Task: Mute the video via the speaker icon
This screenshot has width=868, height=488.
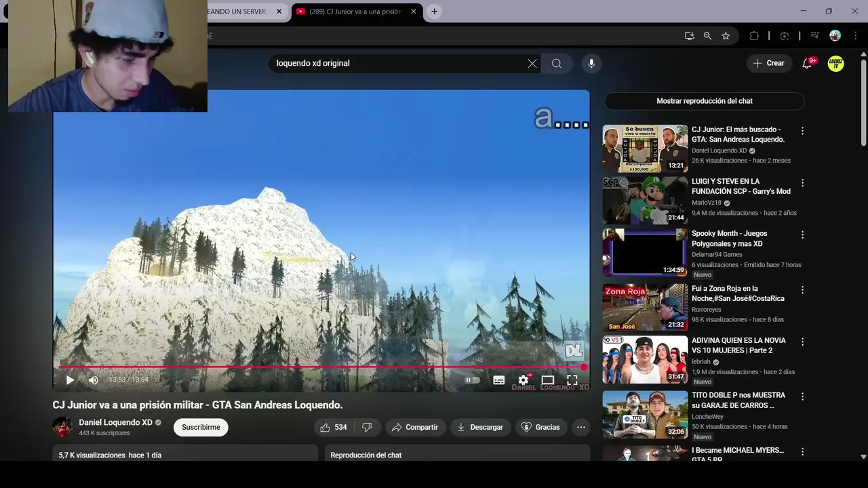Action: point(94,380)
